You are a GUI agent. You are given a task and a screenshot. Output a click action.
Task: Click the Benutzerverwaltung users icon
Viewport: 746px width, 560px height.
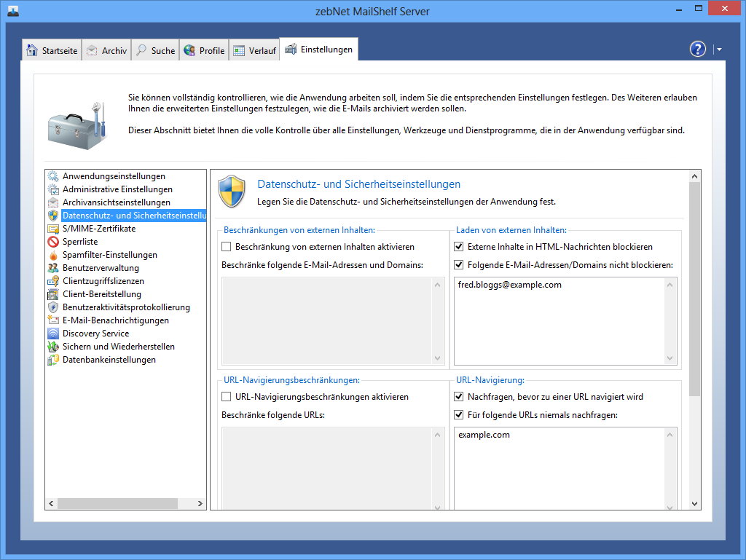[53, 268]
